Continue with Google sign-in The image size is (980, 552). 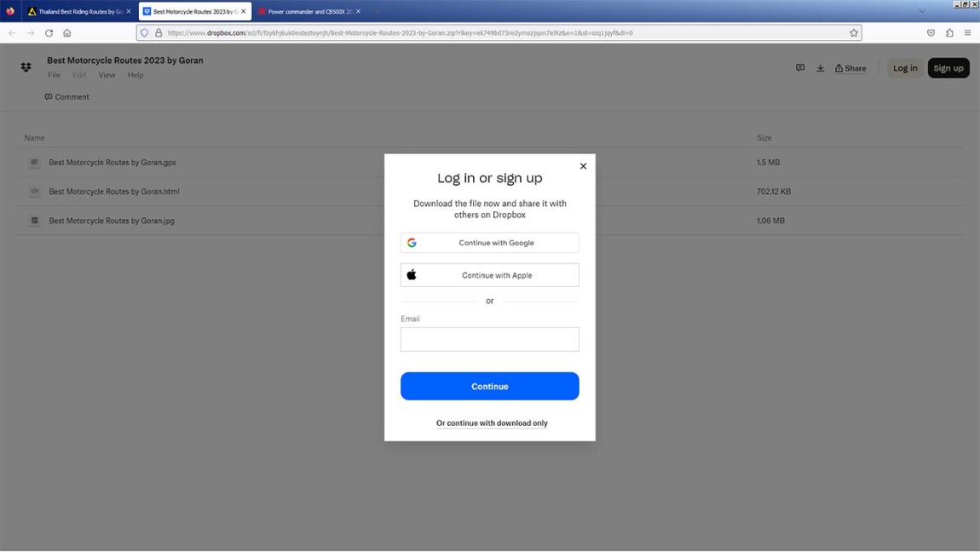click(489, 243)
